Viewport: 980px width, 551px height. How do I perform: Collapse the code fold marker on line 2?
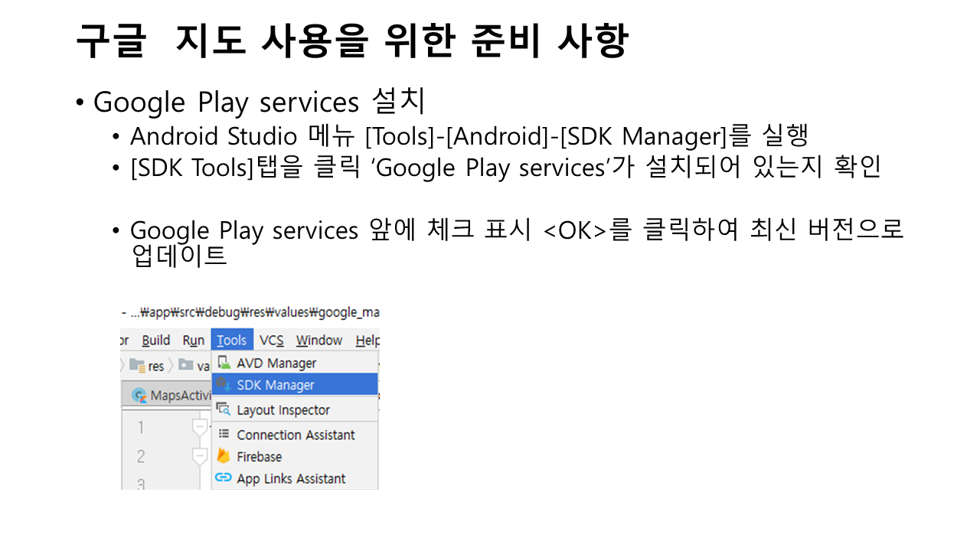(200, 457)
